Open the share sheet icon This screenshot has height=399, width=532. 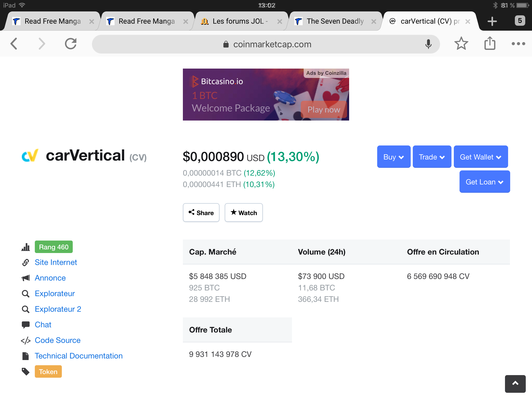pyautogui.click(x=490, y=43)
